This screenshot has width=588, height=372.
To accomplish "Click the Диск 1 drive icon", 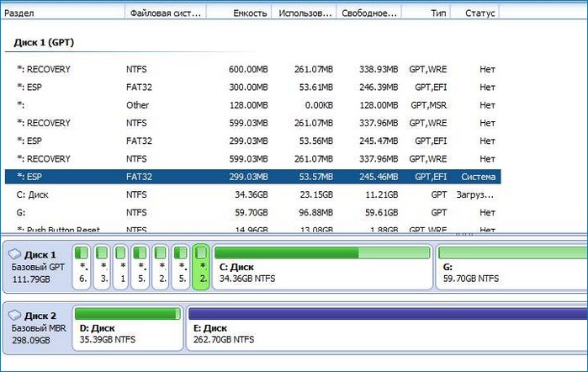I will [17, 255].
